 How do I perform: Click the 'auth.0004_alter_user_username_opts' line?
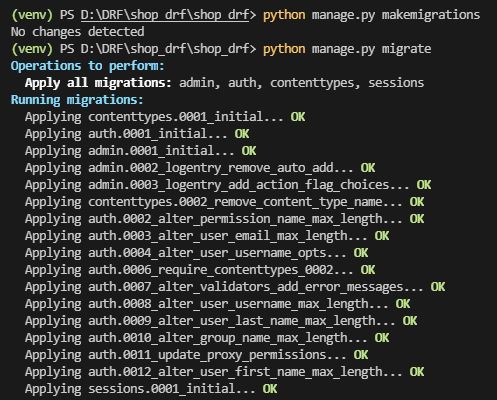pos(196,253)
